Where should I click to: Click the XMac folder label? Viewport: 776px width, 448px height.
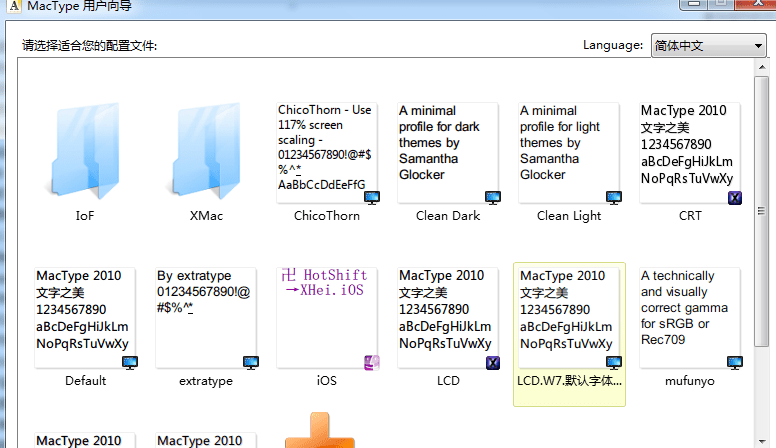tap(206, 216)
